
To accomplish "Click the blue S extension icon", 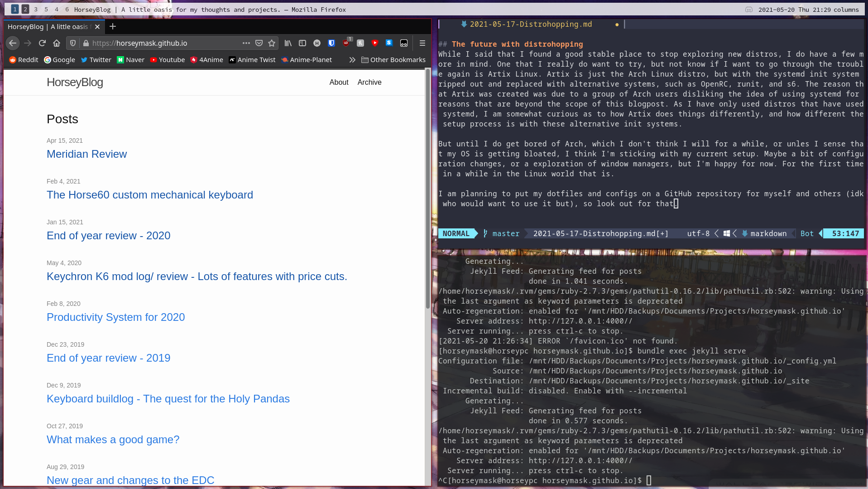I will pyautogui.click(x=389, y=43).
